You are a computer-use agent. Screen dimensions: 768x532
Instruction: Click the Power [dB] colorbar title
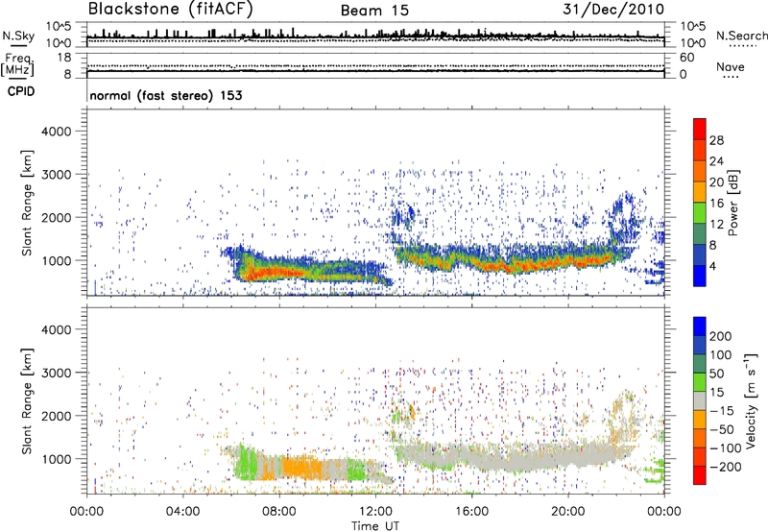tap(733, 203)
